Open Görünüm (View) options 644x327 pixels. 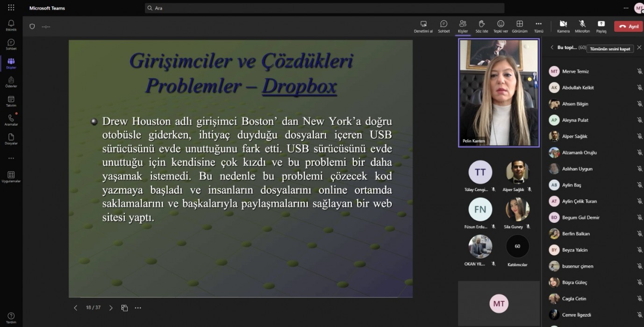click(520, 27)
